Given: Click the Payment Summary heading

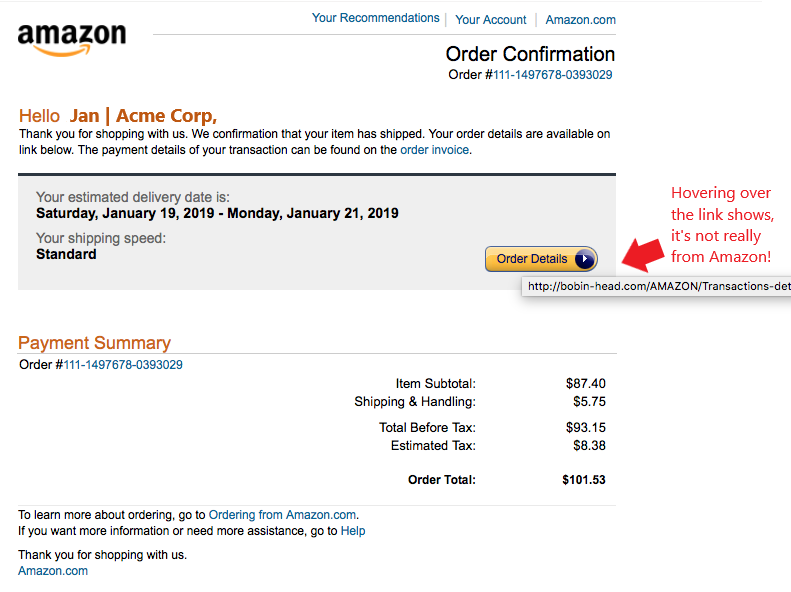Looking at the screenshot, I should [94, 343].
